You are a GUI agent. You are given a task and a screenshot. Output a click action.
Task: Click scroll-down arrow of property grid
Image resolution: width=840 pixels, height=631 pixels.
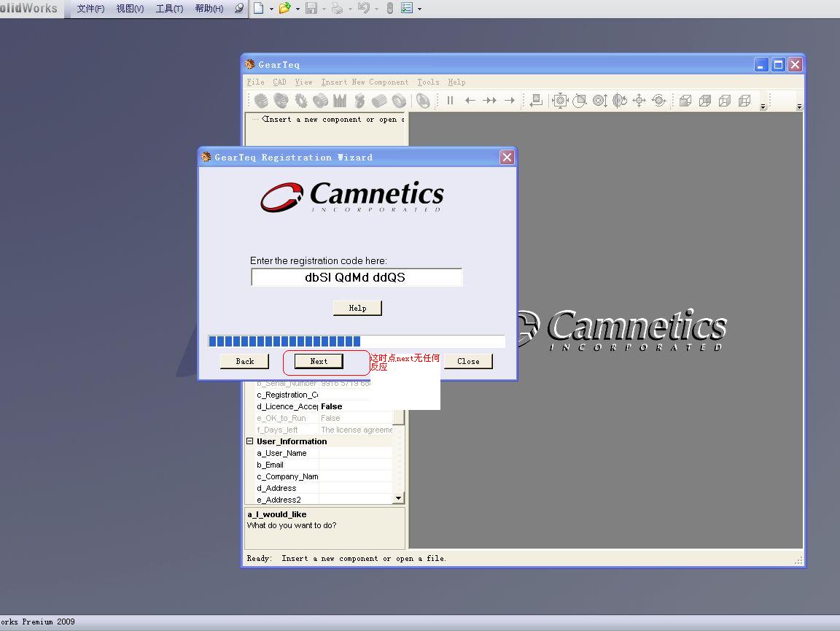click(x=398, y=498)
